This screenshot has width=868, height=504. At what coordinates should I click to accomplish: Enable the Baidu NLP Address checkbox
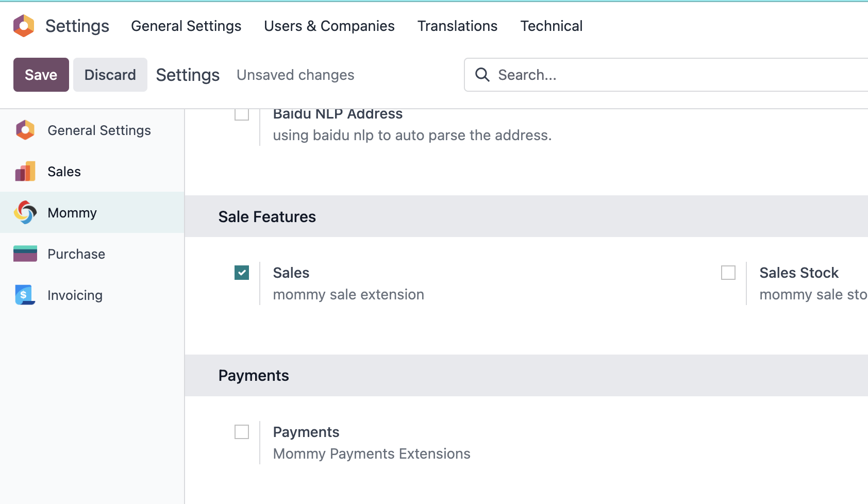tap(242, 114)
